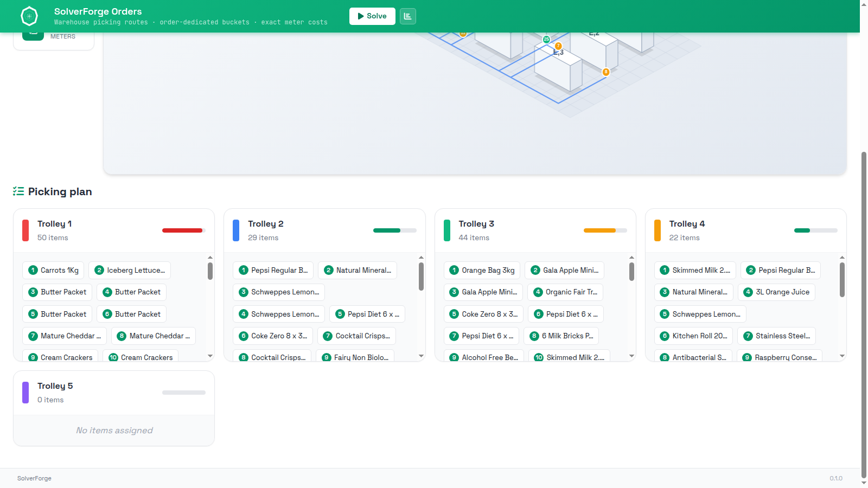Click Mature Cheddar item number 7

(65, 336)
